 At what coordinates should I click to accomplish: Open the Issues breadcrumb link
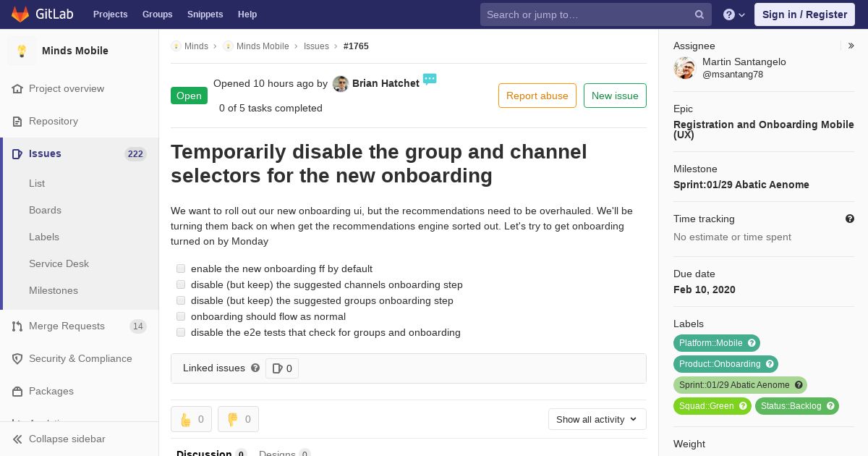coord(316,46)
